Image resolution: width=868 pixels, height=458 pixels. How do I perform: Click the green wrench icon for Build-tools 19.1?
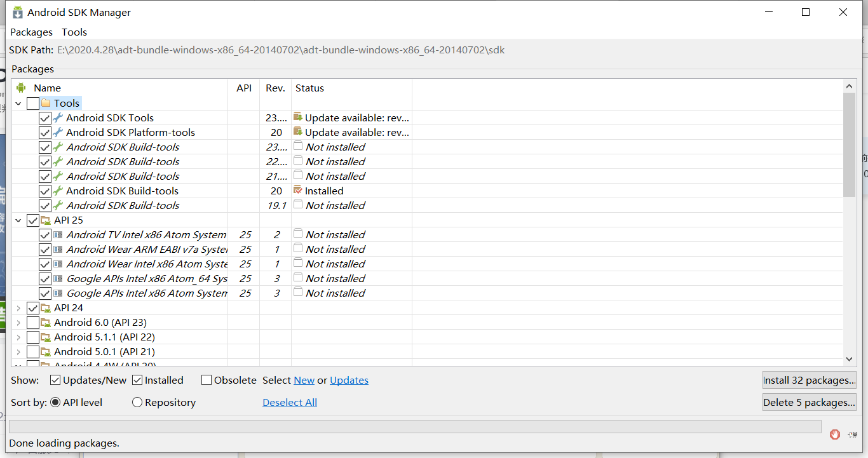tap(58, 205)
